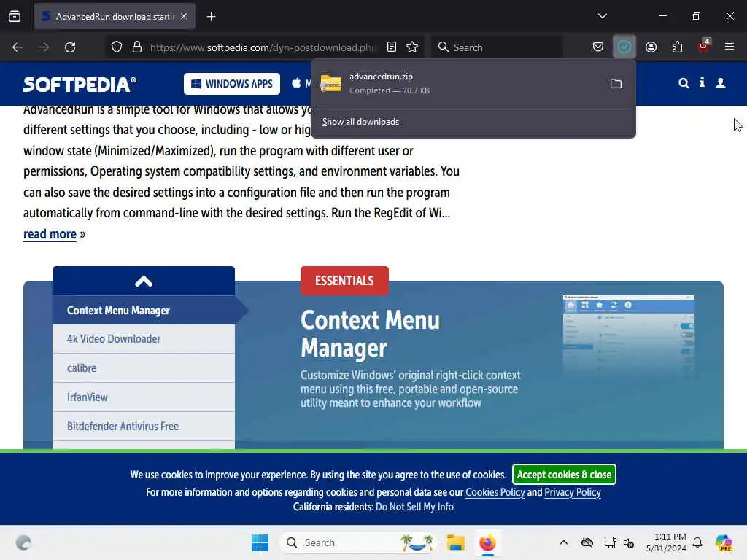The width and height of the screenshot is (747, 560).
Task: Select Context Menu Manager in essentials list
Action: tap(144, 311)
